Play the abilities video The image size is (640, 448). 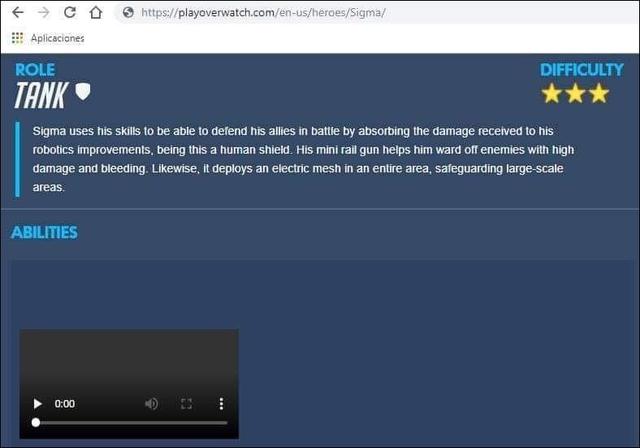click(37, 404)
